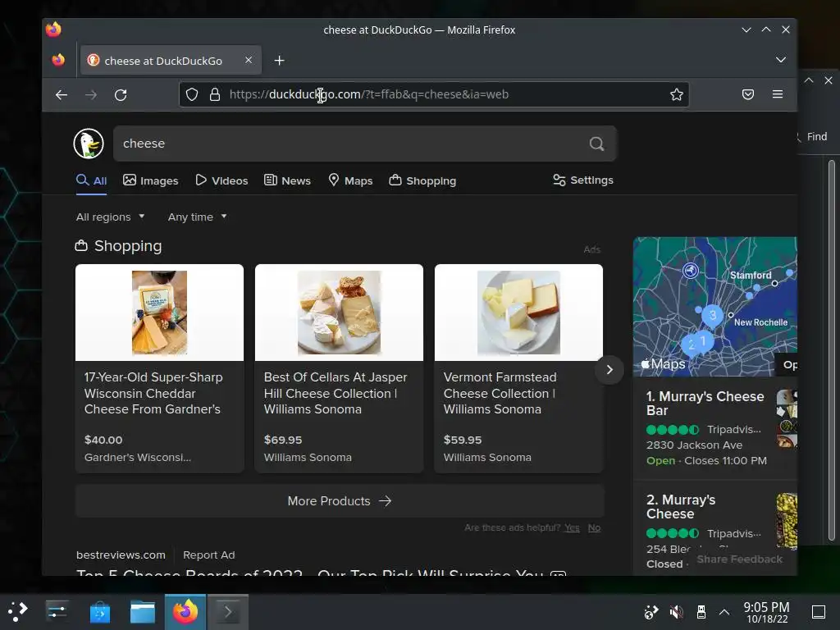
Task: Close the cheese at DuckDuckGo tab
Action: point(249,60)
